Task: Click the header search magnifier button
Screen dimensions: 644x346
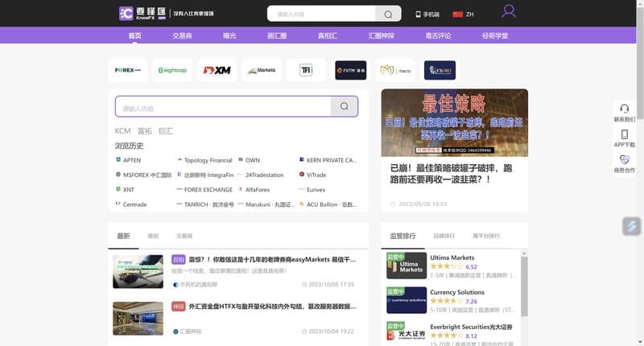Action: [388, 14]
